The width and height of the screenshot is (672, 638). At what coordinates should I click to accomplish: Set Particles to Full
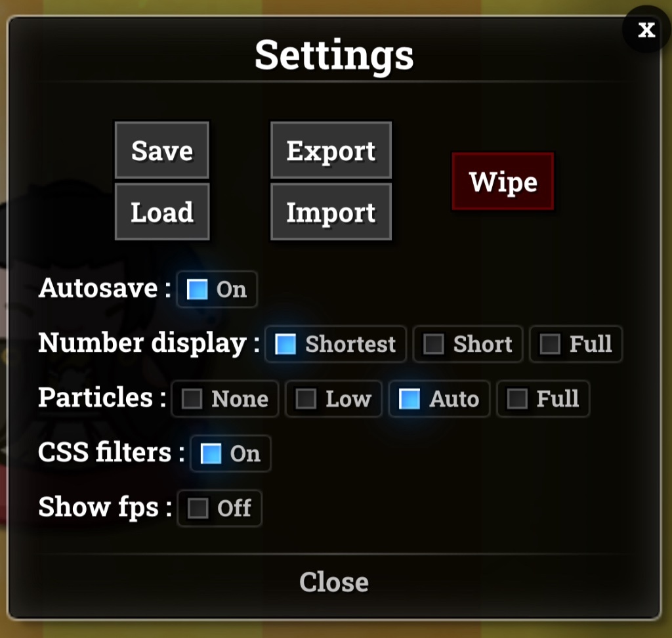pos(543,399)
